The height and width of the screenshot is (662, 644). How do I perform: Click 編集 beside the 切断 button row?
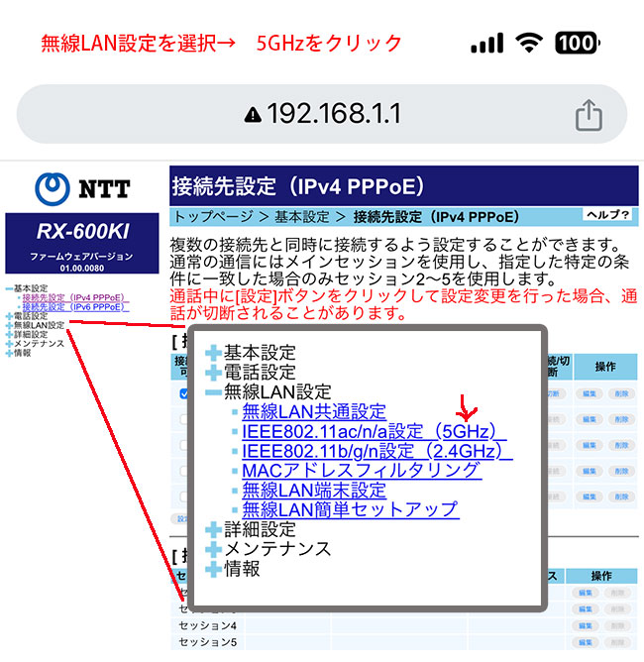pos(590,393)
